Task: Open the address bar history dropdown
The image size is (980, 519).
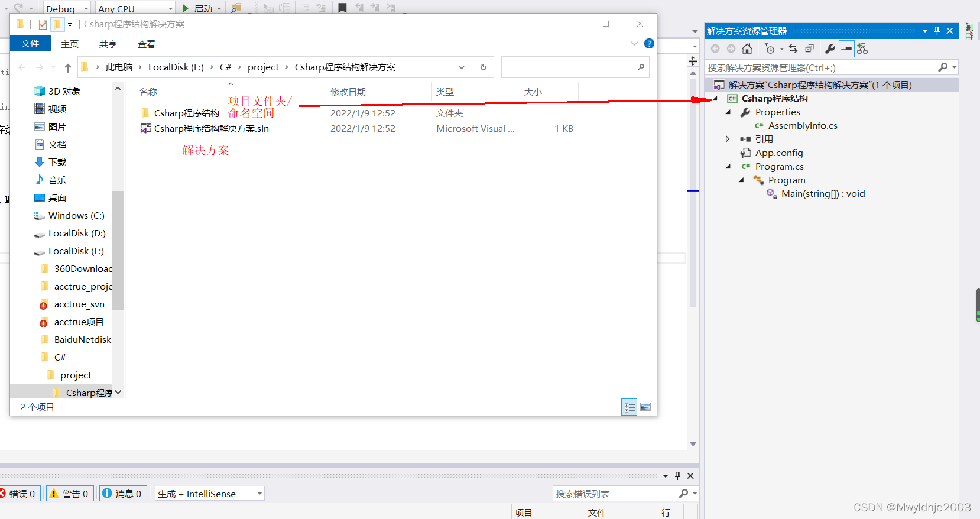Action: 462,67
